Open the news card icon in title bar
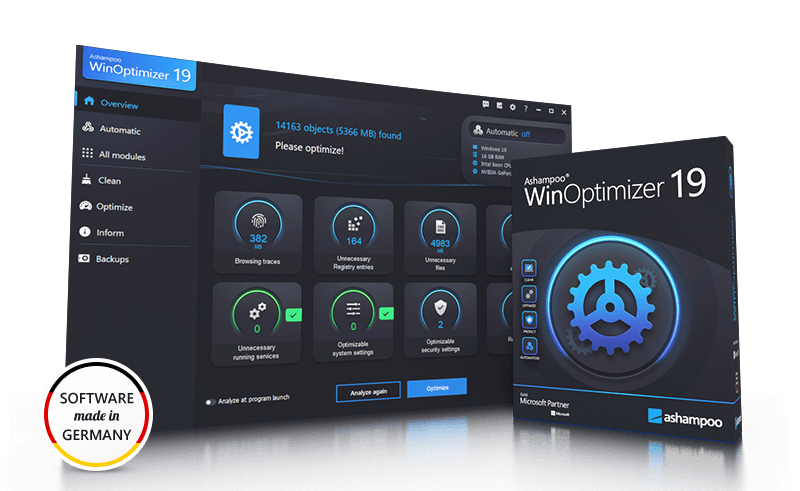Viewport: 800px width, 491px height. pyautogui.click(x=499, y=106)
